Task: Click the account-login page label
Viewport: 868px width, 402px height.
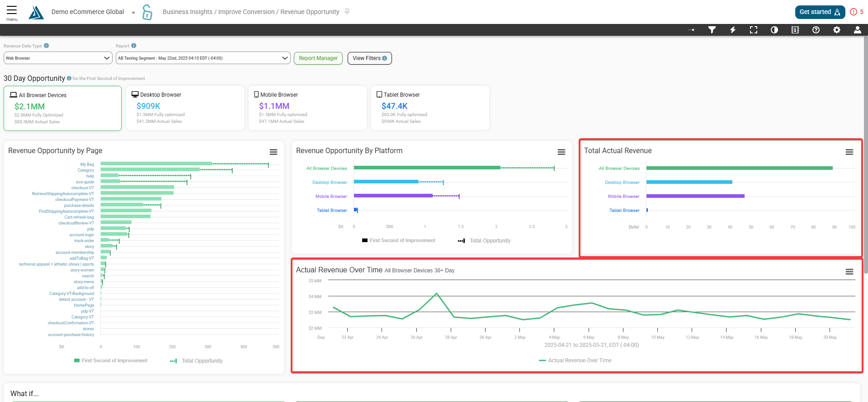Action: [x=82, y=235]
